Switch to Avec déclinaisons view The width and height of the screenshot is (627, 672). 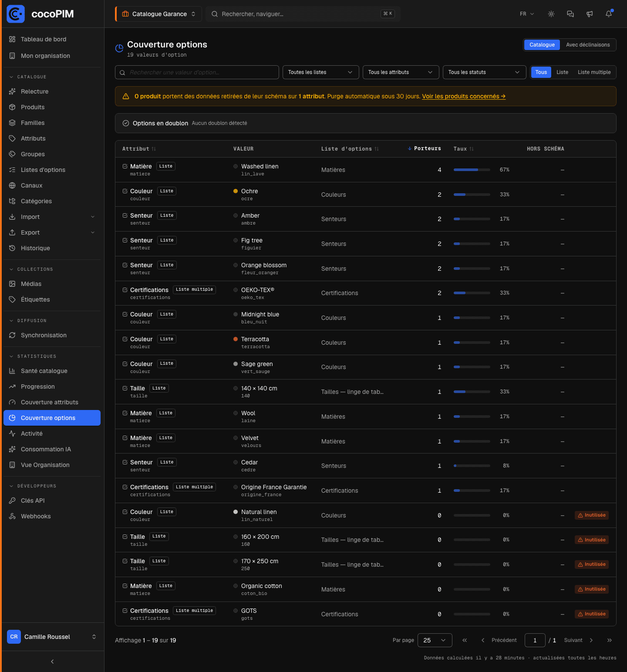588,45
